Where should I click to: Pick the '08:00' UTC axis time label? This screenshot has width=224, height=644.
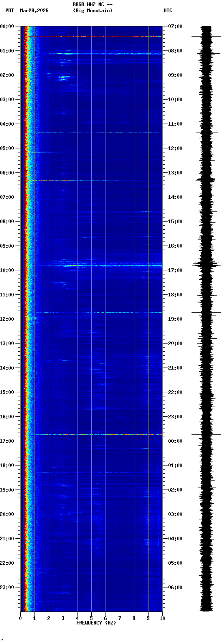click(x=175, y=51)
